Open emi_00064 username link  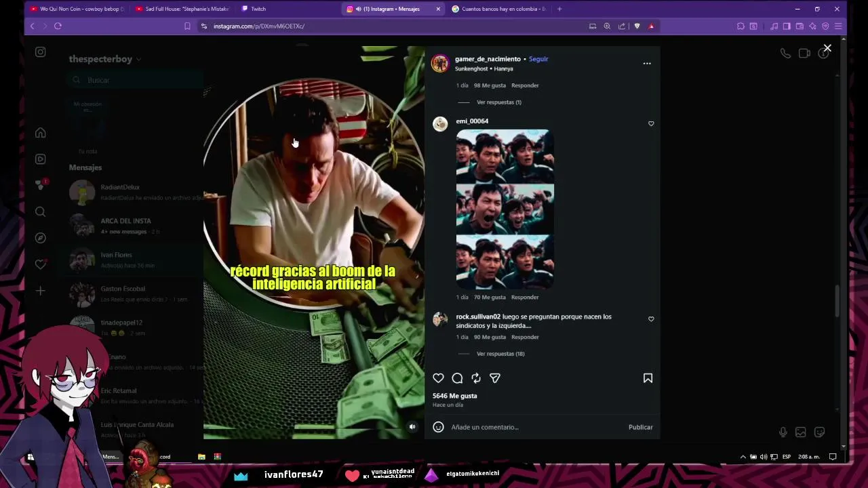click(472, 121)
